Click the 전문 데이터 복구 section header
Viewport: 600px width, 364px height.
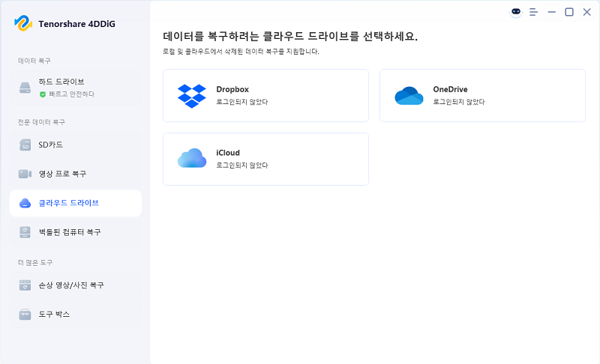pos(41,122)
